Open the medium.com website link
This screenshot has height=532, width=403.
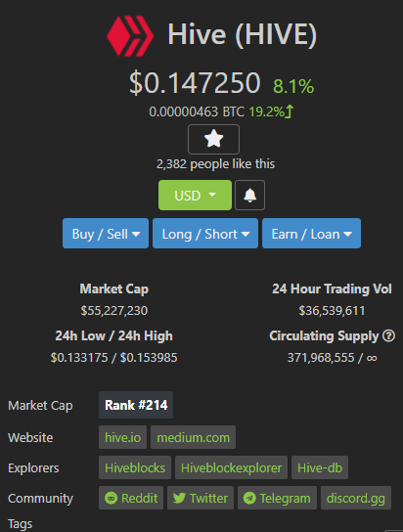[x=193, y=437]
